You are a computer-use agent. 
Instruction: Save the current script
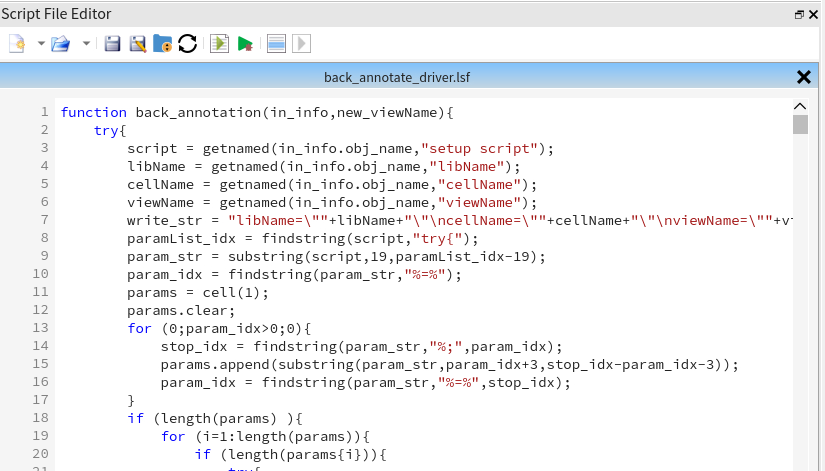(x=112, y=44)
